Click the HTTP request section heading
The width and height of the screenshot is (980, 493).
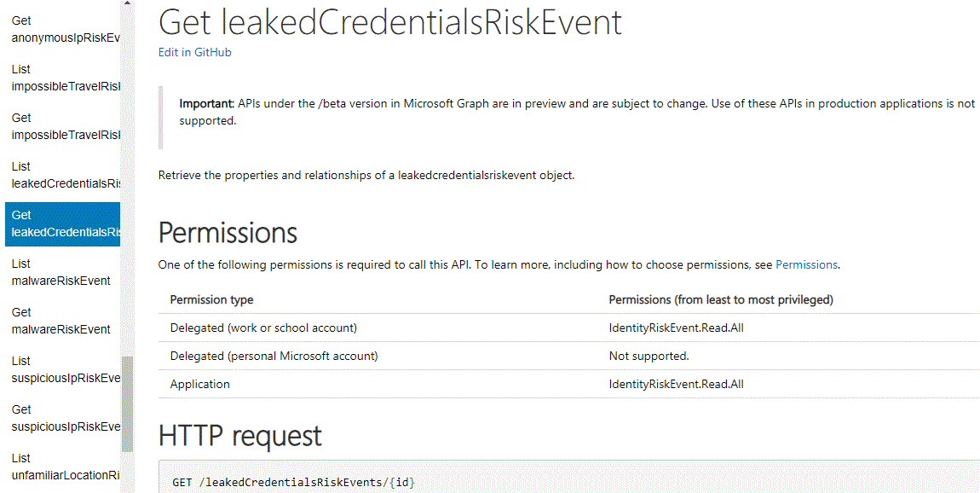click(x=239, y=436)
